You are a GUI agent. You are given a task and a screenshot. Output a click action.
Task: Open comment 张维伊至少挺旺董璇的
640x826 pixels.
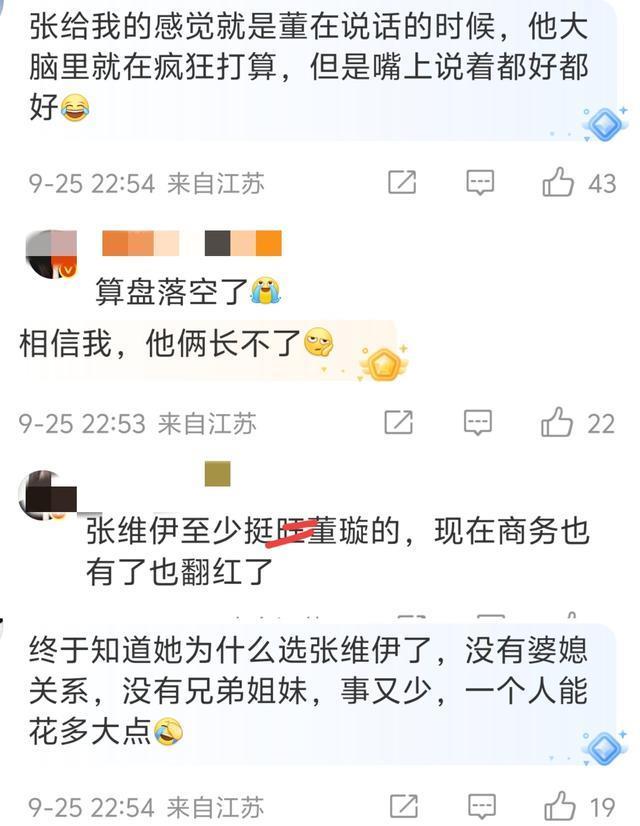click(337, 551)
